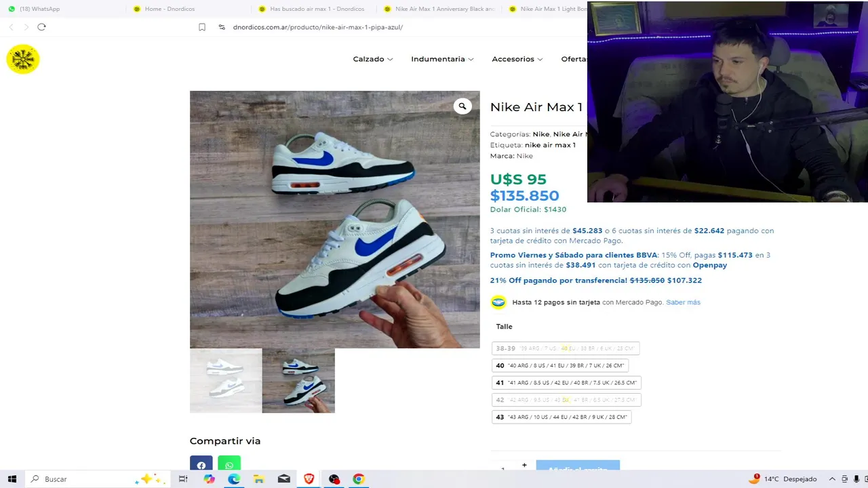Viewport: 868px width, 488px height.
Task: Switch to the Nike Air Max 1 Light Bone tab
Action: point(547,9)
